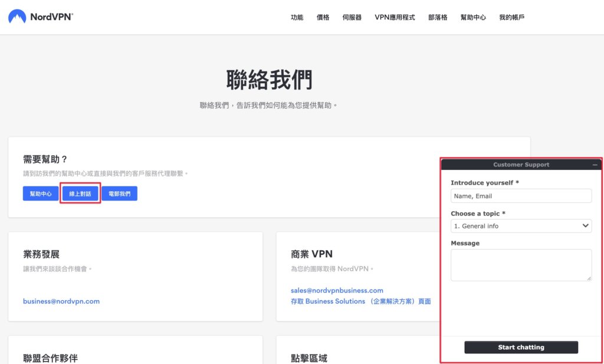Image resolution: width=604 pixels, height=364 pixels.
Task: Open business@nordvpn.com email link
Action: click(61, 301)
